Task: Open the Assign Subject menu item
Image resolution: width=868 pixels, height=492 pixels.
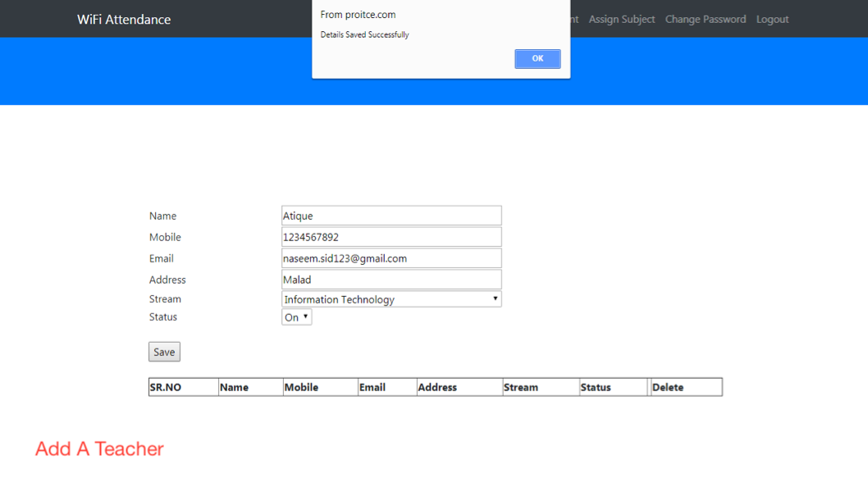Action: point(621,19)
